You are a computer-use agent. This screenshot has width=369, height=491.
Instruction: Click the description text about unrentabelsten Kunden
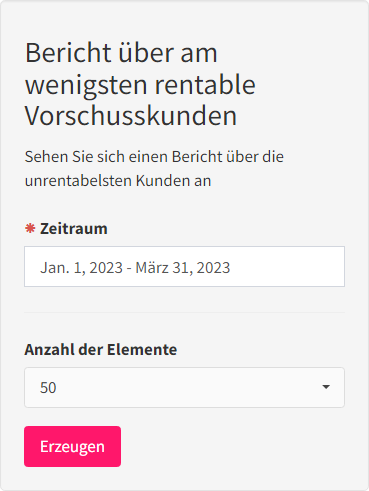pyautogui.click(x=154, y=169)
